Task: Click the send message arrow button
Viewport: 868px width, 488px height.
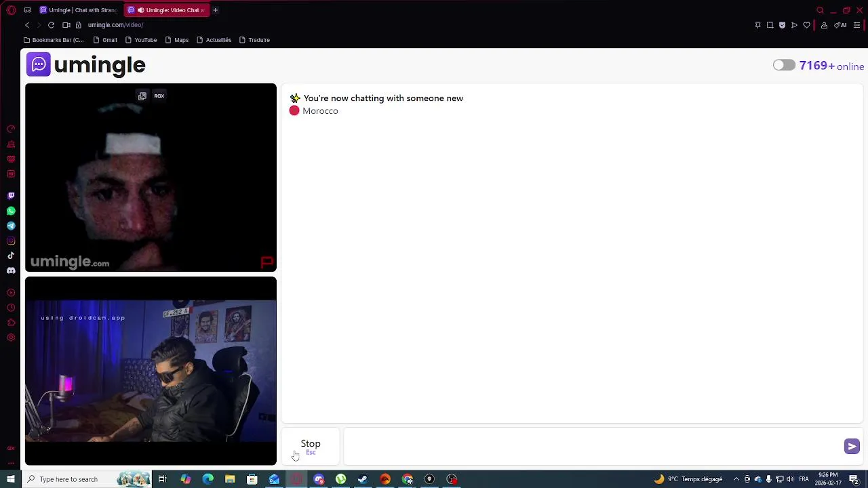Action: (x=852, y=446)
